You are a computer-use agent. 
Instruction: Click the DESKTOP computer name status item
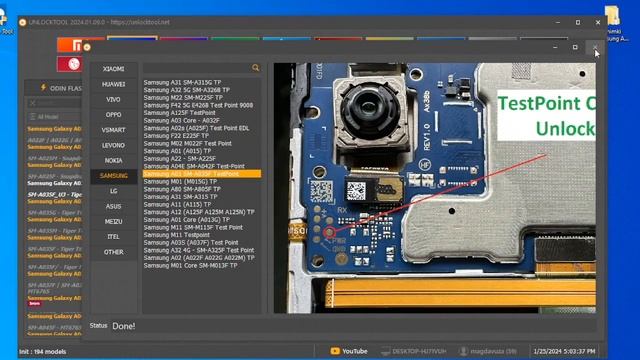point(413,351)
